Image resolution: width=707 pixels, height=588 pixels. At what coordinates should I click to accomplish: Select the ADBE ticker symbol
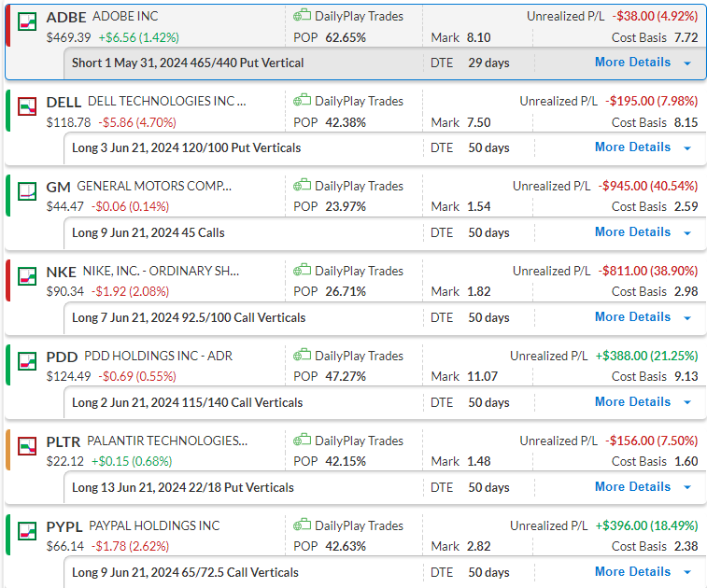point(65,17)
